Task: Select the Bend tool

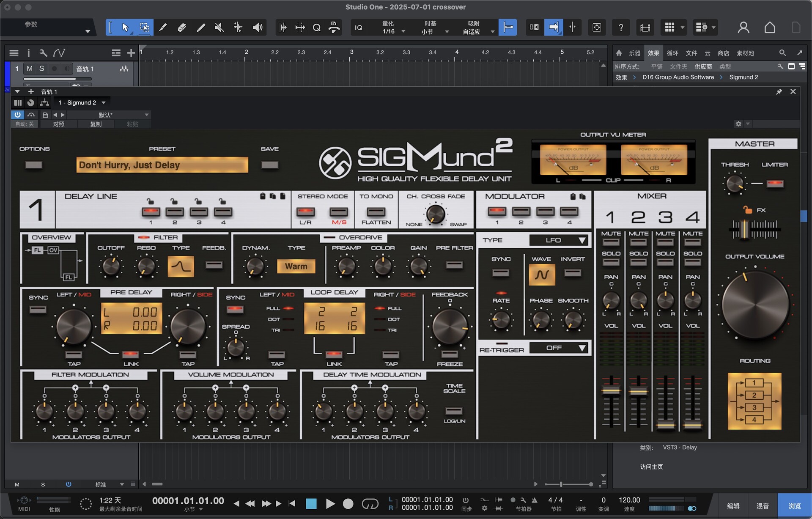Action: (x=238, y=27)
